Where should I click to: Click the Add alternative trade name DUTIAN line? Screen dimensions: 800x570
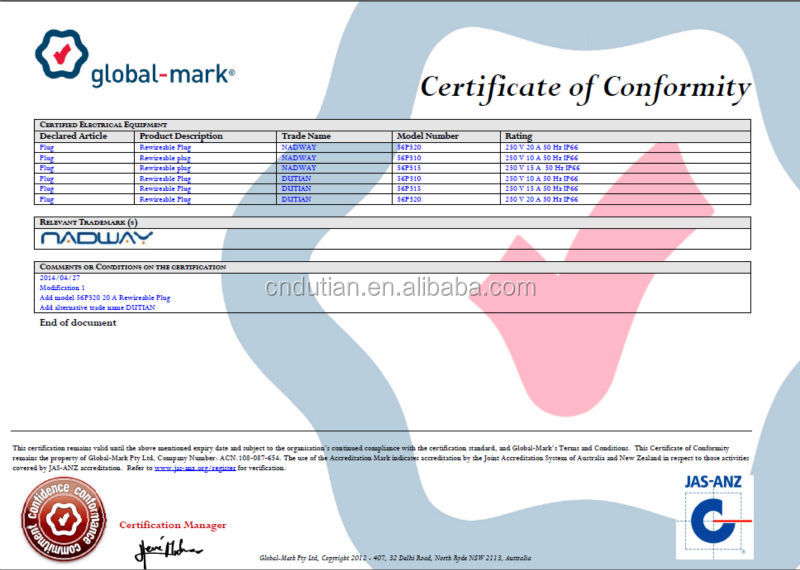pos(97,308)
